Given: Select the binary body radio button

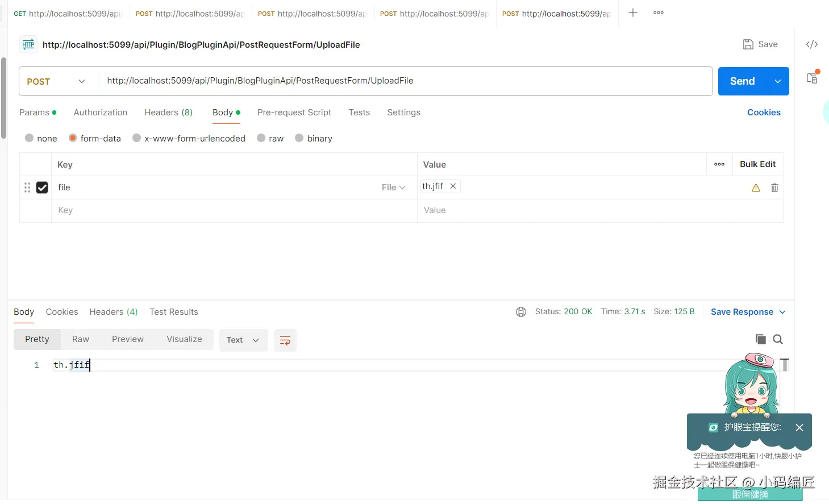Looking at the screenshot, I should pyautogui.click(x=299, y=138).
